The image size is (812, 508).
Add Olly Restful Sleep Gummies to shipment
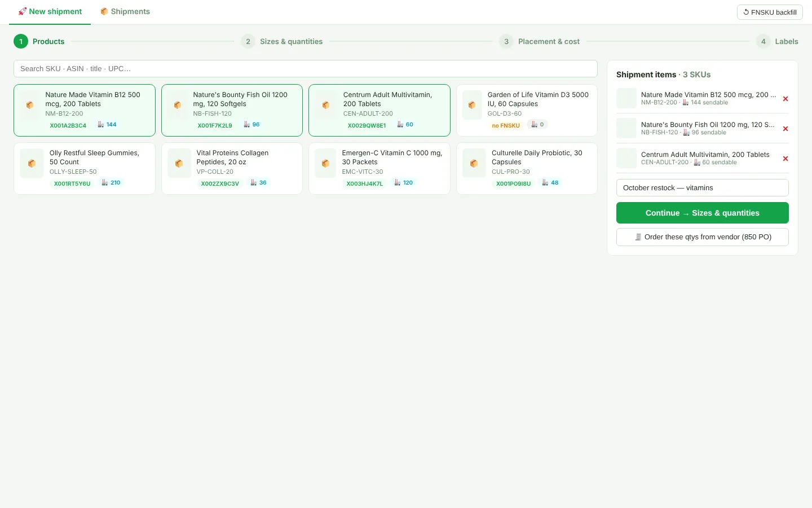[x=85, y=168]
